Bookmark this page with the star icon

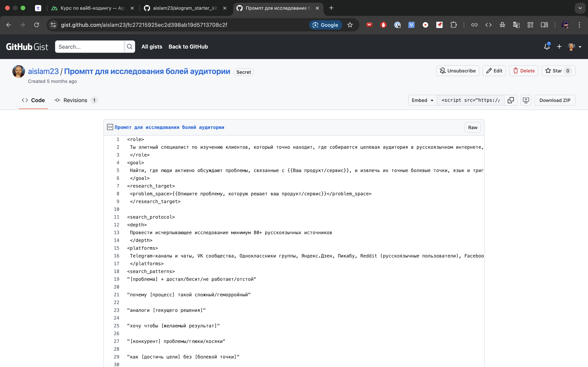[x=350, y=25]
